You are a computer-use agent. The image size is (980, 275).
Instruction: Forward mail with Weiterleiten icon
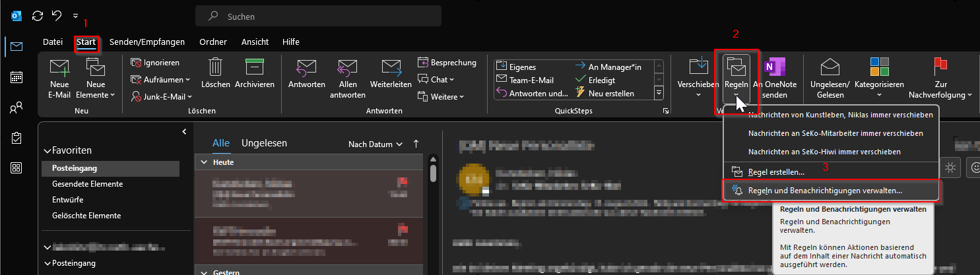pyautogui.click(x=391, y=68)
